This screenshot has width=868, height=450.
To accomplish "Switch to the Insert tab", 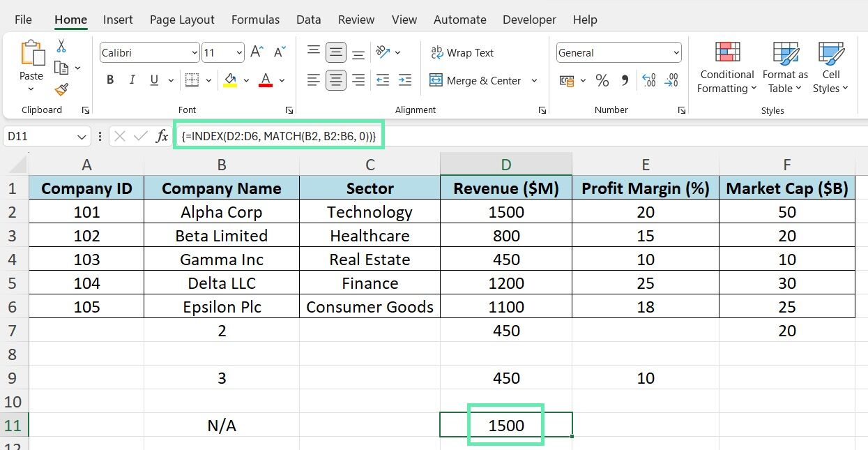I will 118,20.
